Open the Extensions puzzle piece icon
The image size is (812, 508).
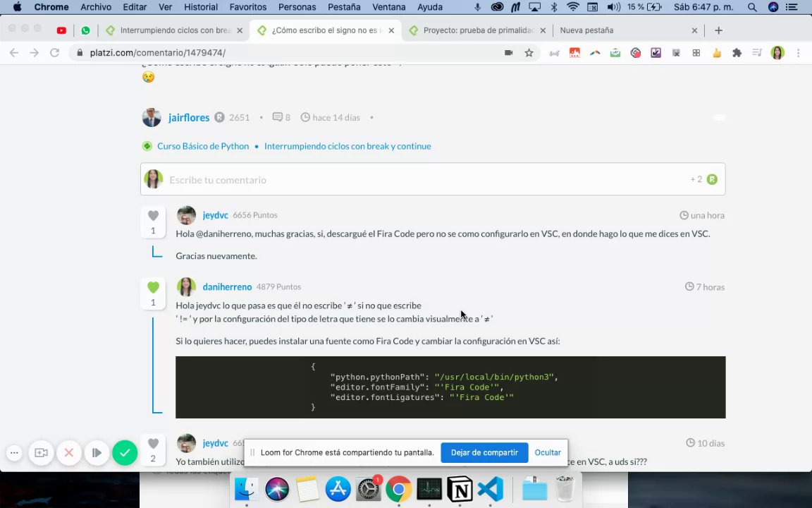[737, 53]
